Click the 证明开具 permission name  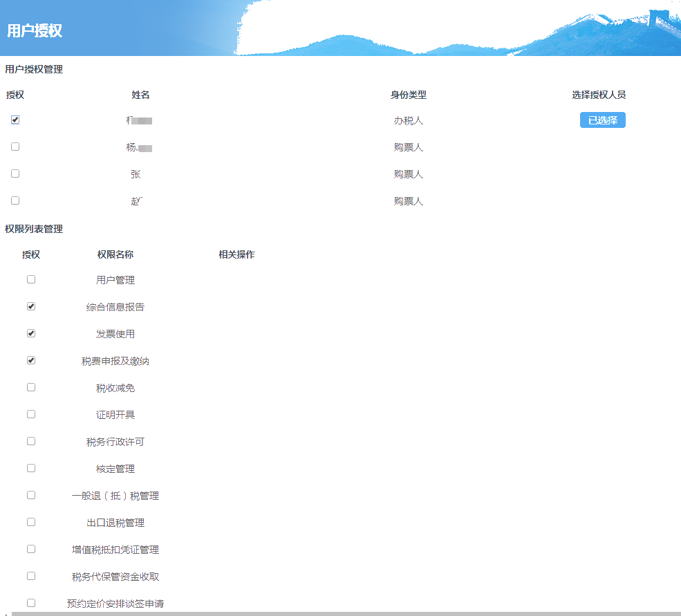115,415
